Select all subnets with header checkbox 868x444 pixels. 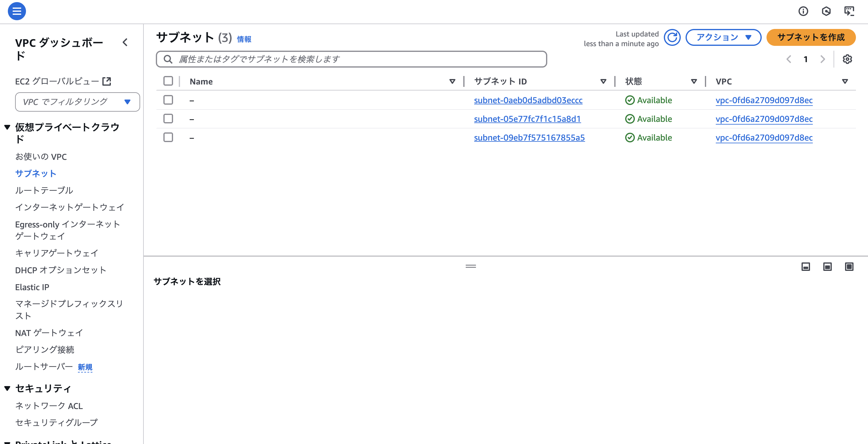tap(168, 81)
